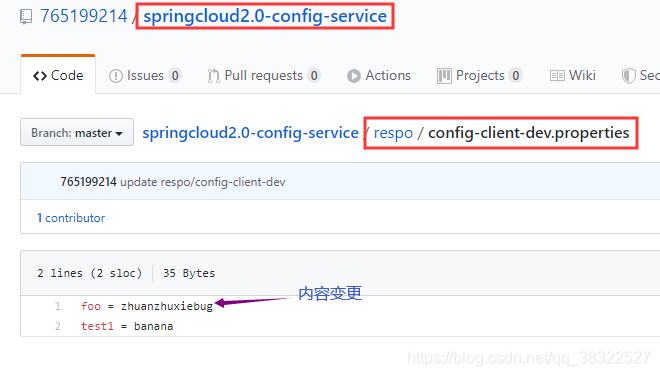The image size is (660, 376).
Task: Click the 2 lines (2 sloc) text
Action: 89,273
